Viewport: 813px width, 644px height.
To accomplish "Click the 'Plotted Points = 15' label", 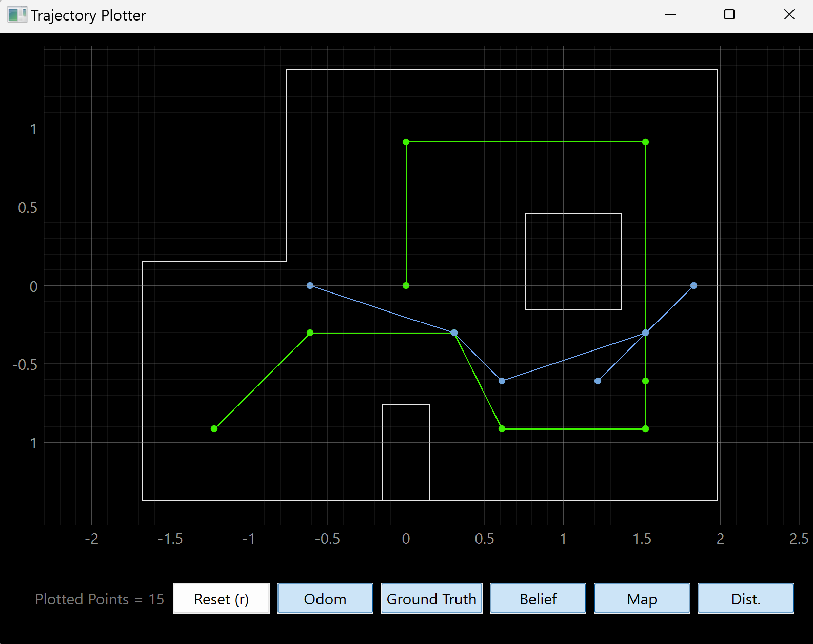I will [x=100, y=599].
